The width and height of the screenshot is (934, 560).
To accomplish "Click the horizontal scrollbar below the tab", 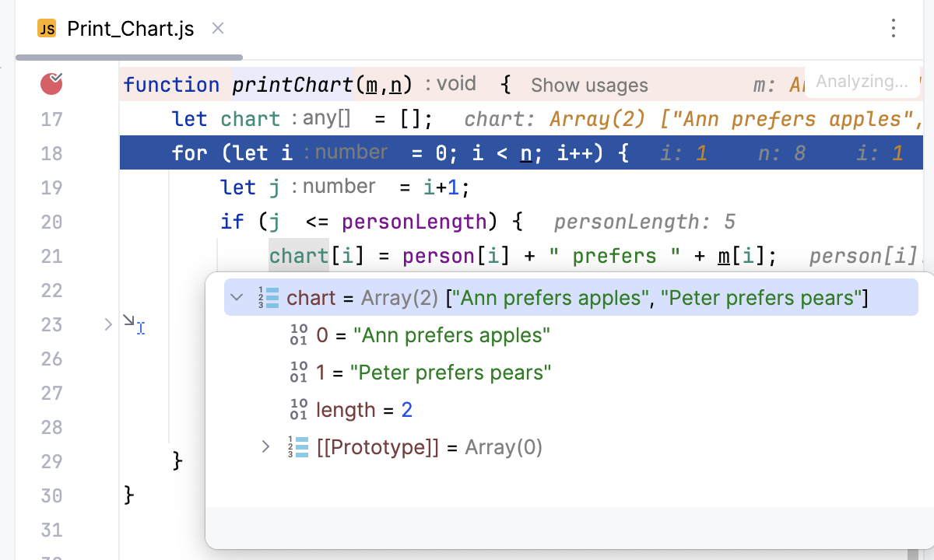I will 128,56.
